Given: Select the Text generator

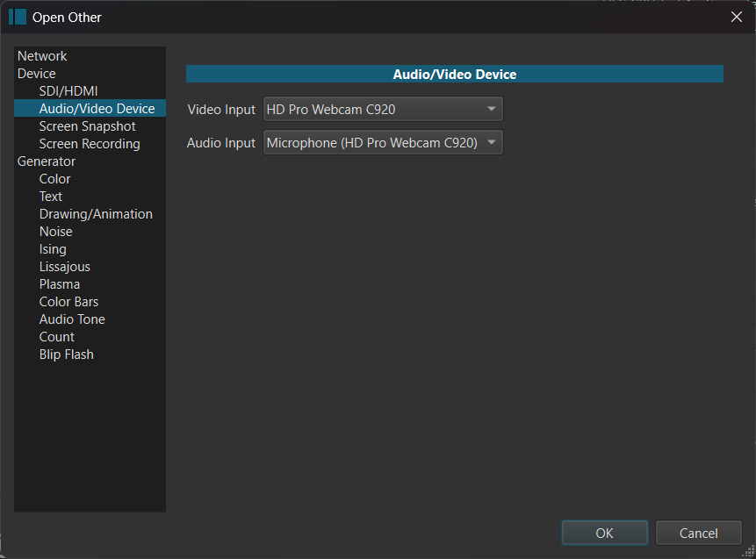Looking at the screenshot, I should 51,197.
